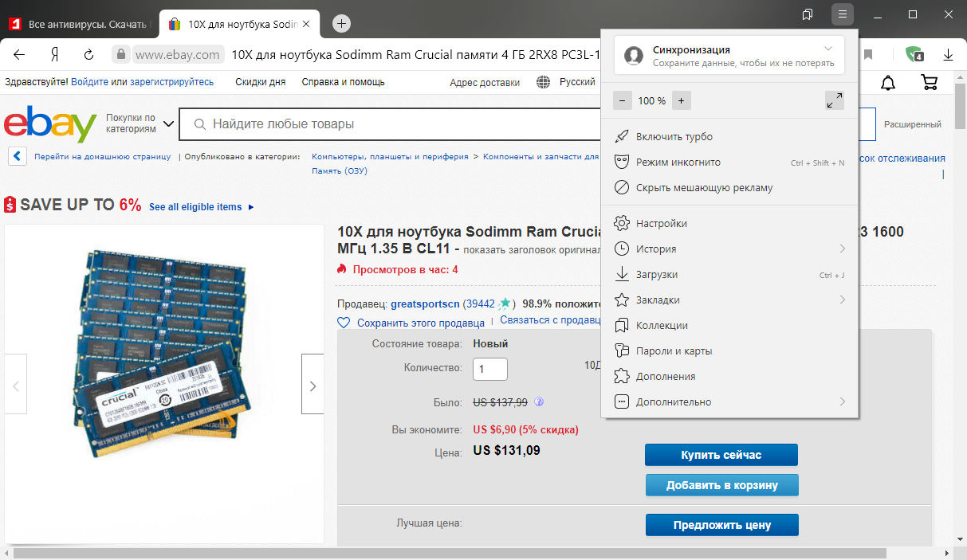Open the eBay shopping cart
967x560 pixels.
point(929,82)
